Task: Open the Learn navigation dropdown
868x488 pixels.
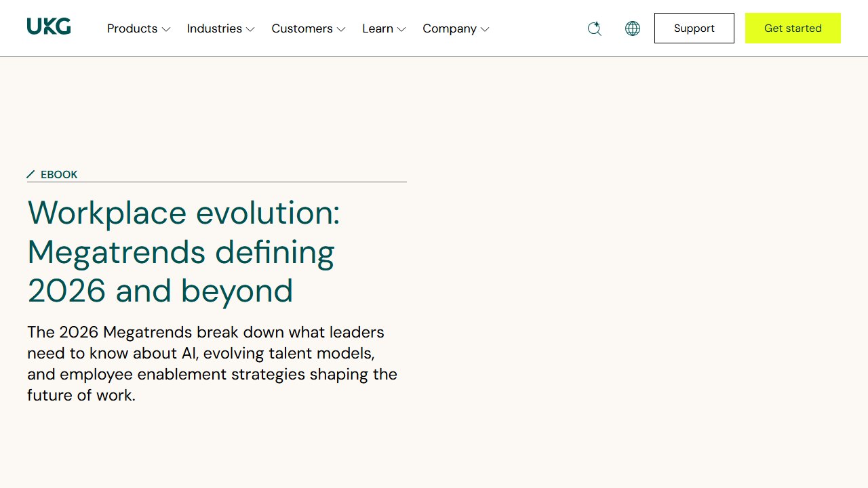Action: [x=384, y=28]
